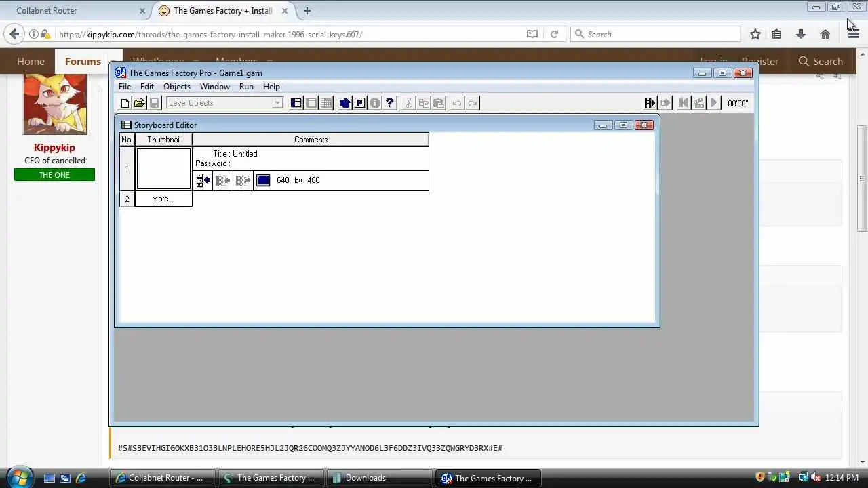Switch to Downloads taskbar window
This screenshot has height=488, width=868.
pyautogui.click(x=379, y=478)
